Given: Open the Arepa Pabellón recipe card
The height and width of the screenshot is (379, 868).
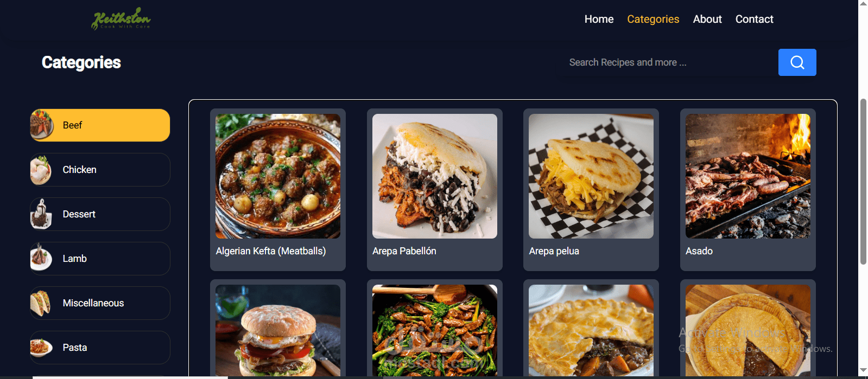Looking at the screenshot, I should (x=435, y=190).
